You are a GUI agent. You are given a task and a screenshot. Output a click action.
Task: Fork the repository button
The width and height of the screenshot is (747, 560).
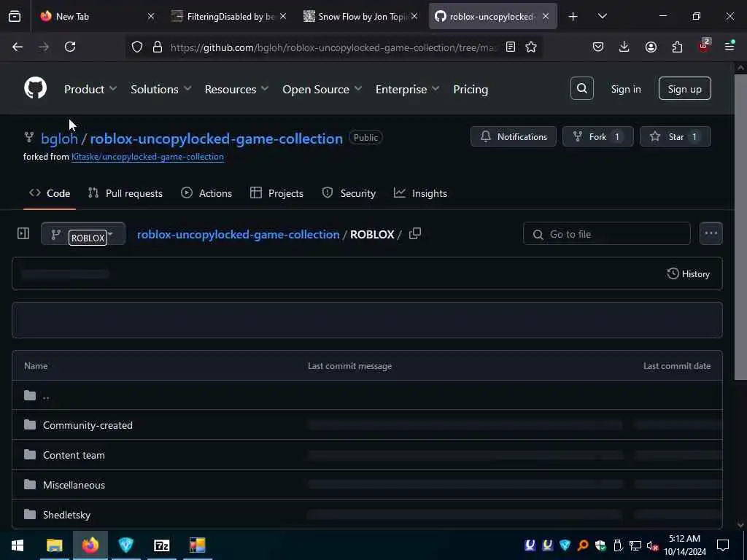pos(598,136)
